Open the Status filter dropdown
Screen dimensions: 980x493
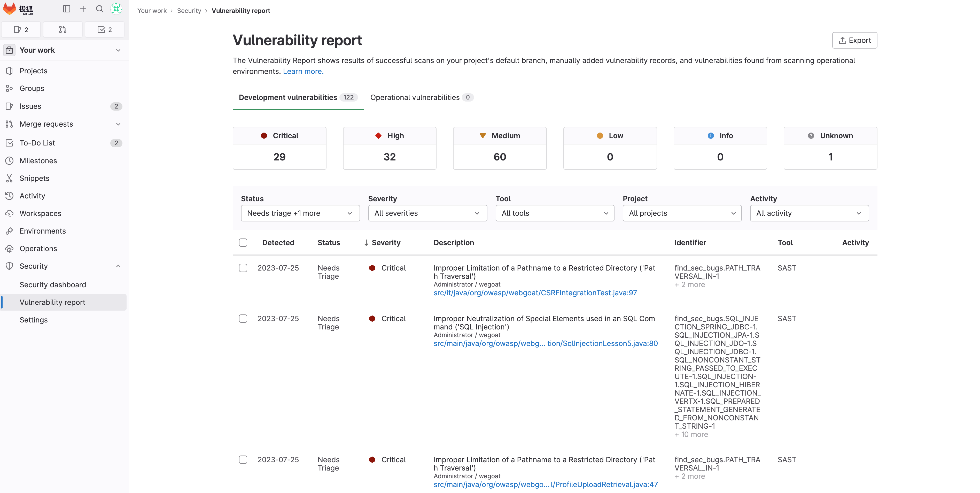pos(300,213)
